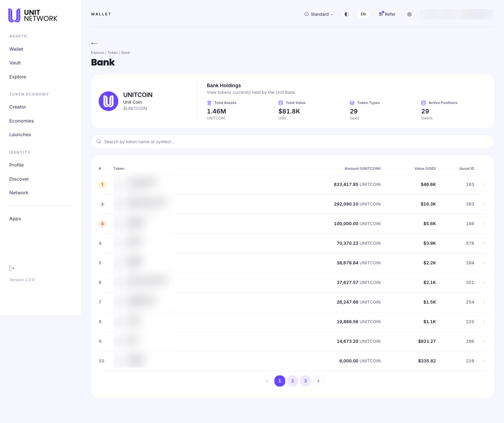504x423 pixels.
Task: Click the search magnifier icon
Action: 99,142
